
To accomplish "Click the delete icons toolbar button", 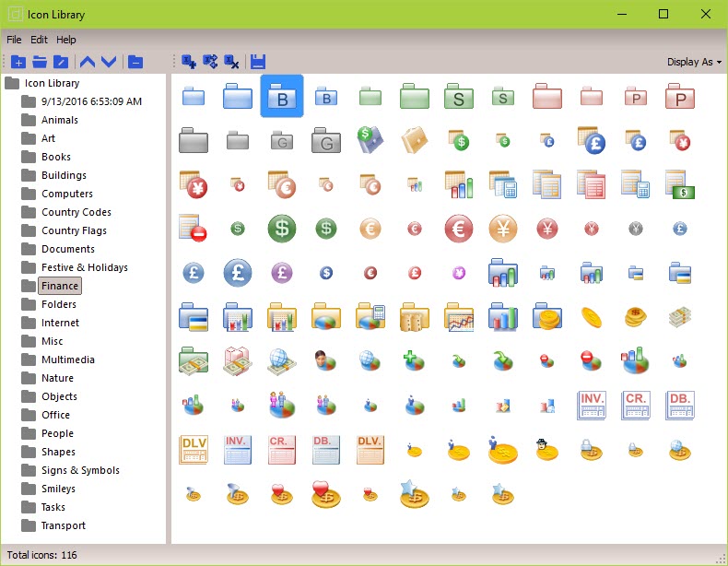I will (231, 62).
